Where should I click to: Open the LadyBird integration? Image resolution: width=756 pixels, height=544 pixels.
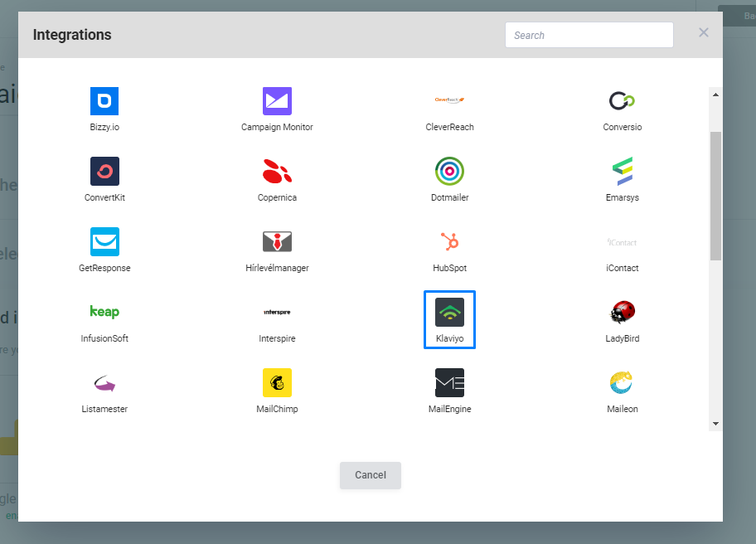click(622, 313)
